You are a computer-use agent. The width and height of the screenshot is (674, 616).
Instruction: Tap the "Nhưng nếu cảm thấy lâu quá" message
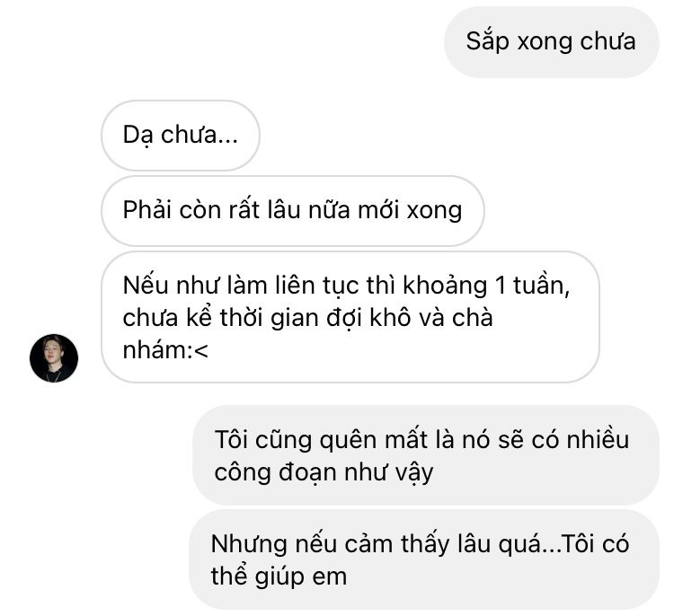[424, 559]
